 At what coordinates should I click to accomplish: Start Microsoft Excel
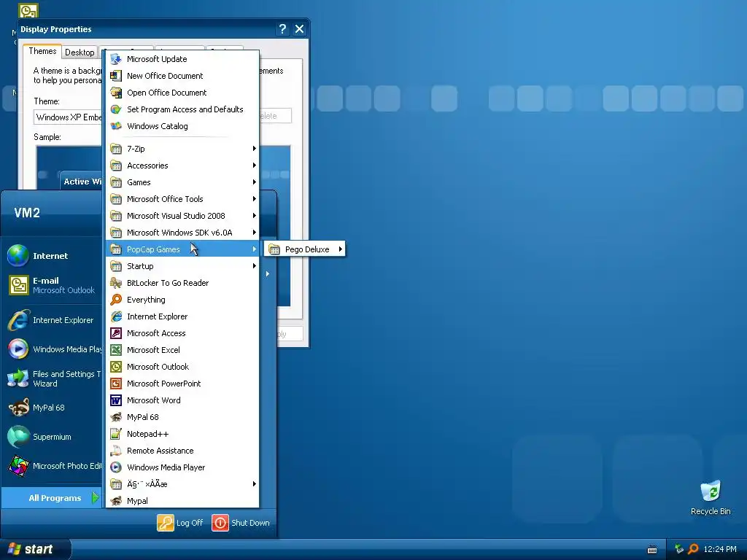point(182,350)
